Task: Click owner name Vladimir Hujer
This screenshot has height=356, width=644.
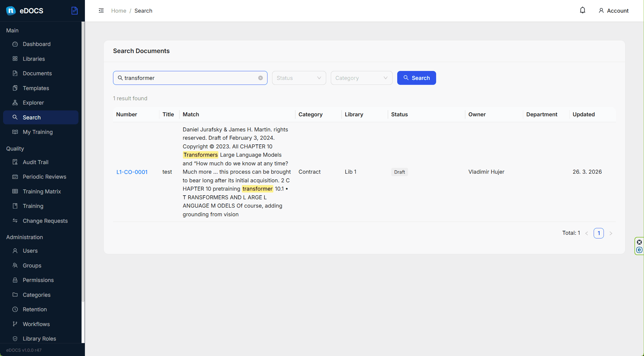Action: [x=486, y=172]
